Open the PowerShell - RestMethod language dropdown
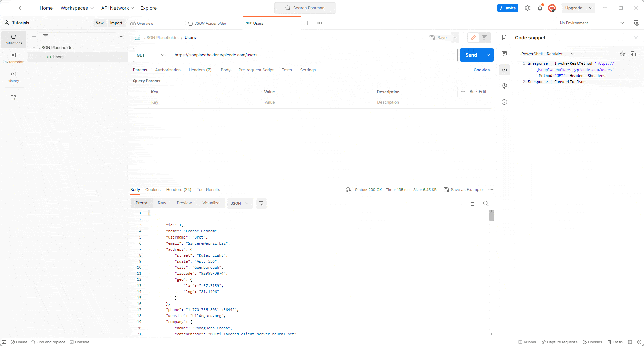This screenshot has width=644, height=346. point(547,54)
